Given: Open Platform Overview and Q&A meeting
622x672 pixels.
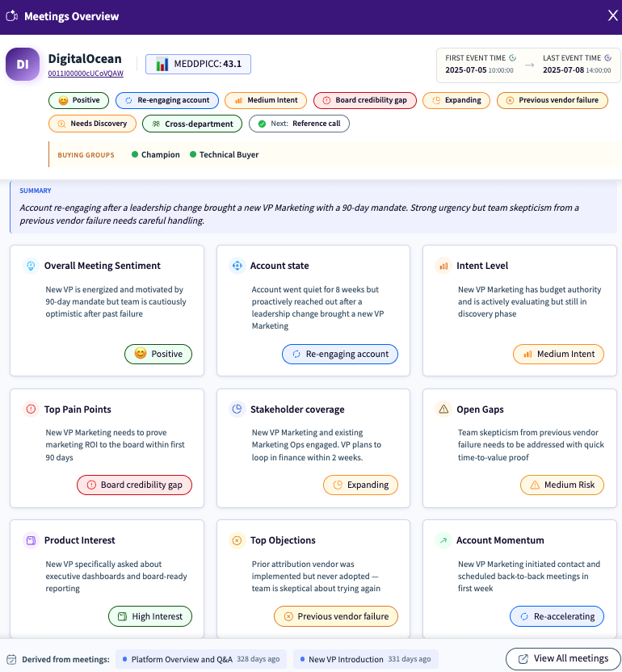Looking at the screenshot, I should pos(200,659).
